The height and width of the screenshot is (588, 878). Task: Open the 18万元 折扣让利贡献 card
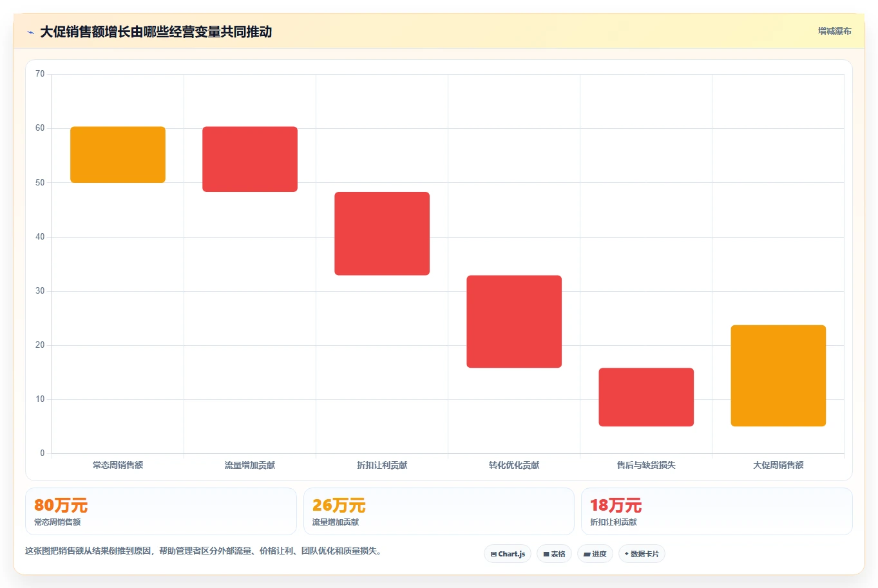[716, 511]
